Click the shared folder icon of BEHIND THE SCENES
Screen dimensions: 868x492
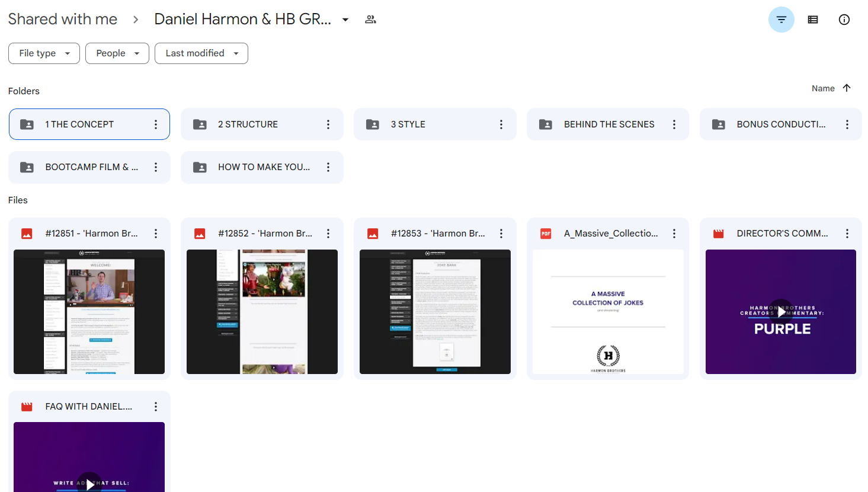coord(546,124)
